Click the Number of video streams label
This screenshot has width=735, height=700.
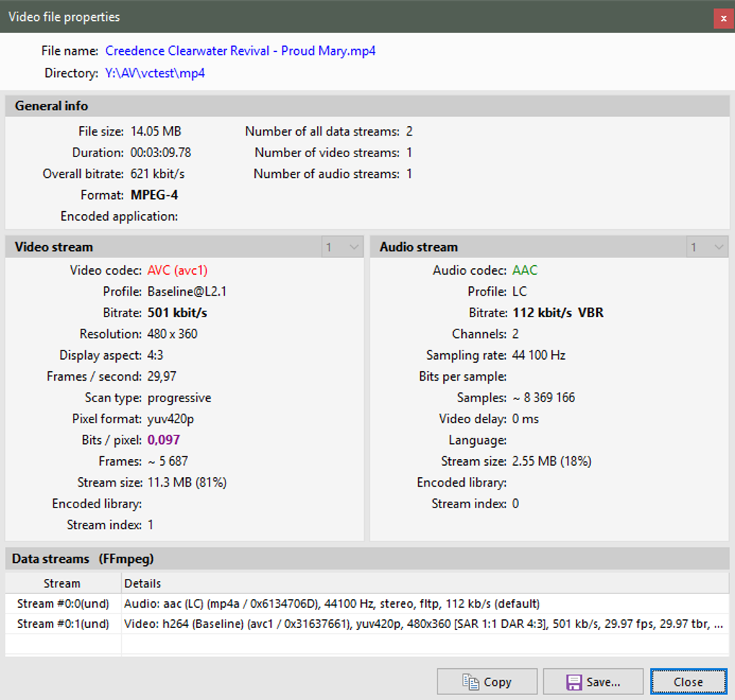(327, 152)
